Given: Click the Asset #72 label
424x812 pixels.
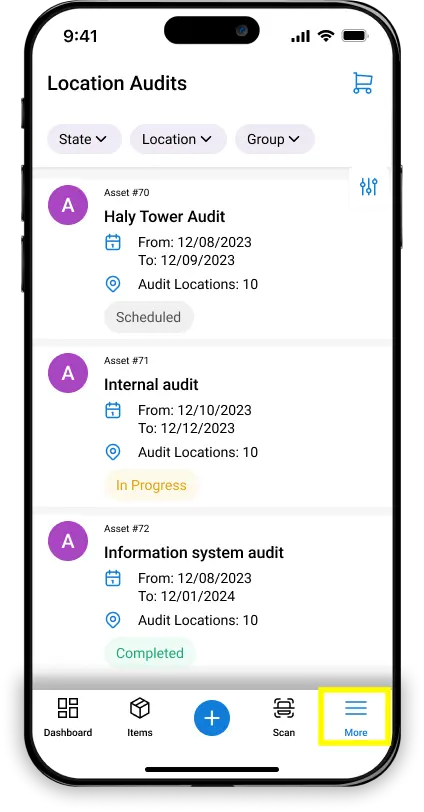Looking at the screenshot, I should coord(126,529).
